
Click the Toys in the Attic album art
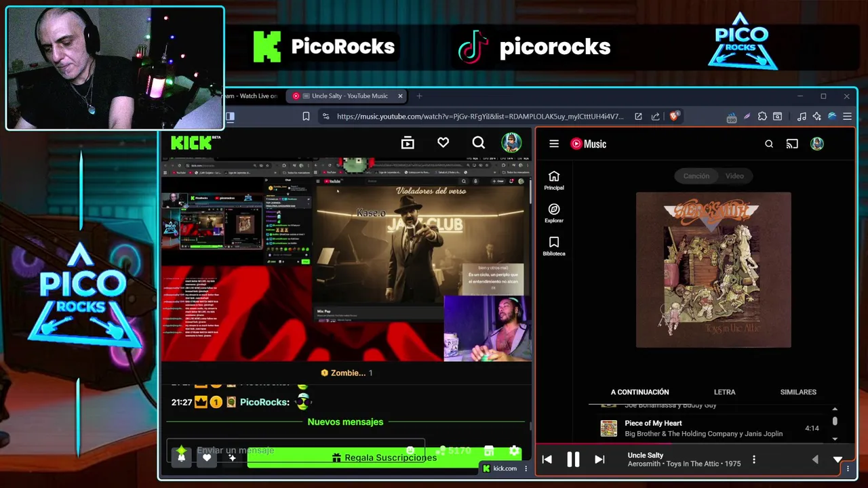[713, 270]
